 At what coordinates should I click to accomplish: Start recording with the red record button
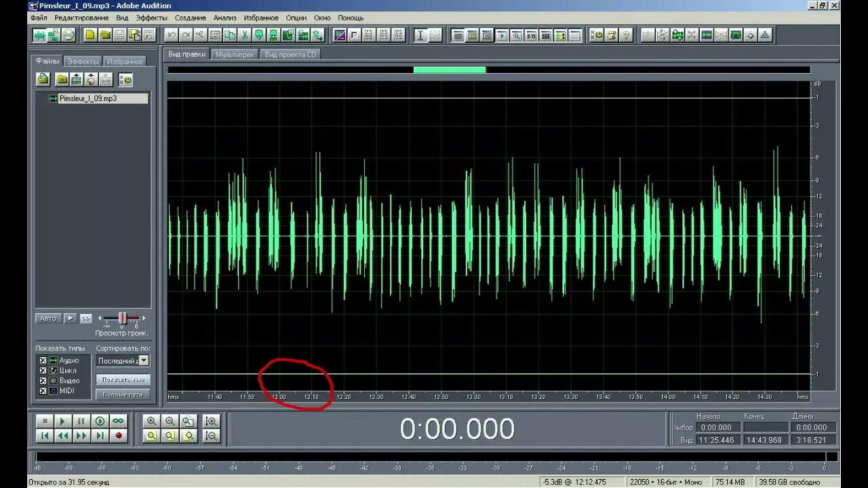(119, 436)
